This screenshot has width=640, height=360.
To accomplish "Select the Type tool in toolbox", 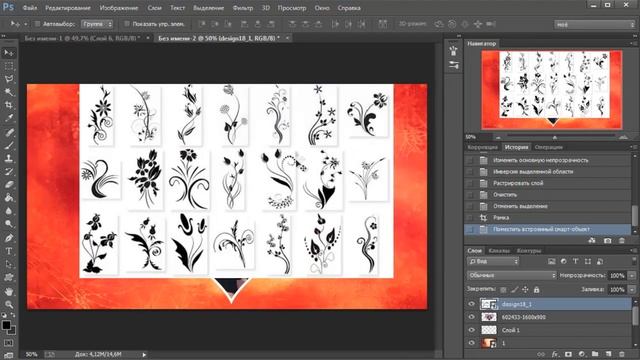I will tap(9, 251).
